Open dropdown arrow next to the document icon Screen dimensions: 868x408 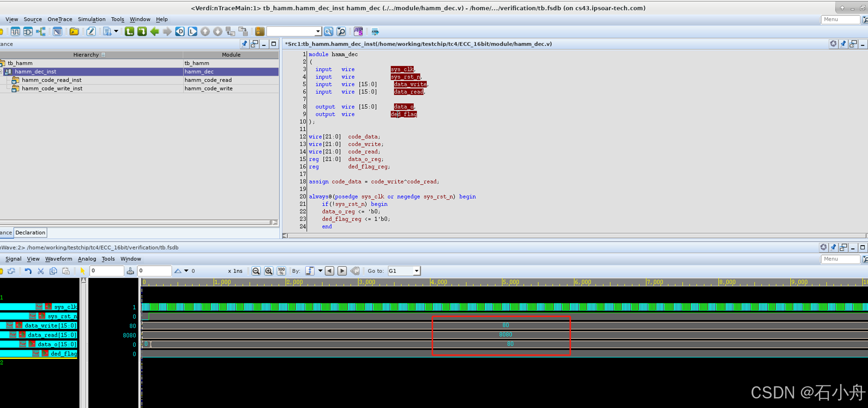(116, 31)
